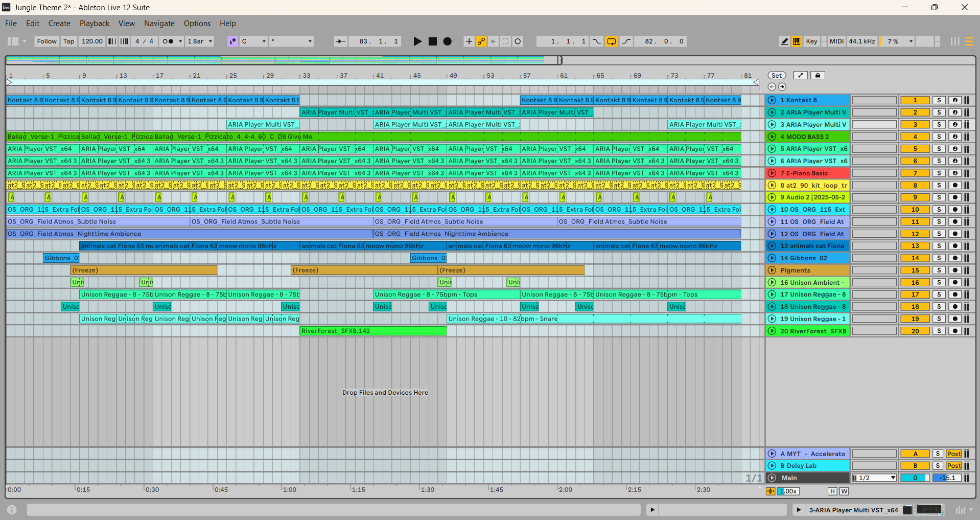Toggle the Automation Arm button
Image resolution: width=980 pixels, height=520 pixels.
(481, 41)
